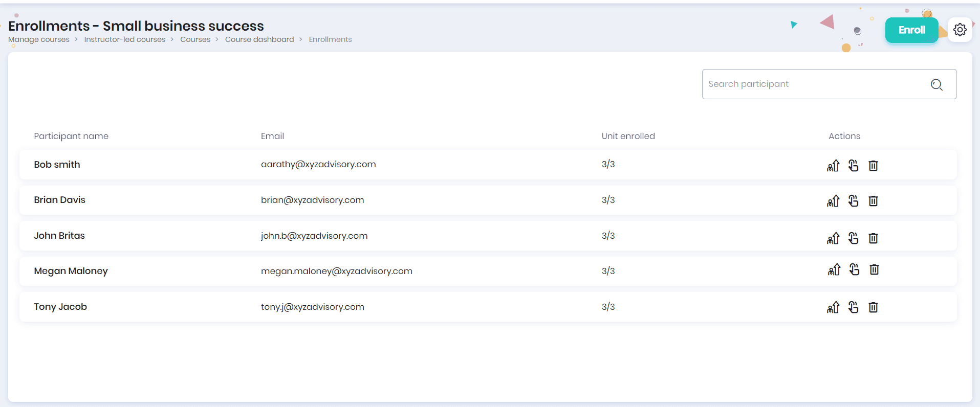View progress report icon for Bob smith
The height and width of the screenshot is (407, 980).
tap(833, 165)
